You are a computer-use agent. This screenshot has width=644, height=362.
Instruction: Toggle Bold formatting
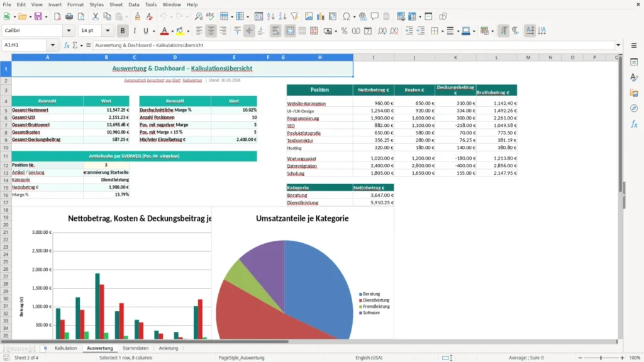coord(123,31)
